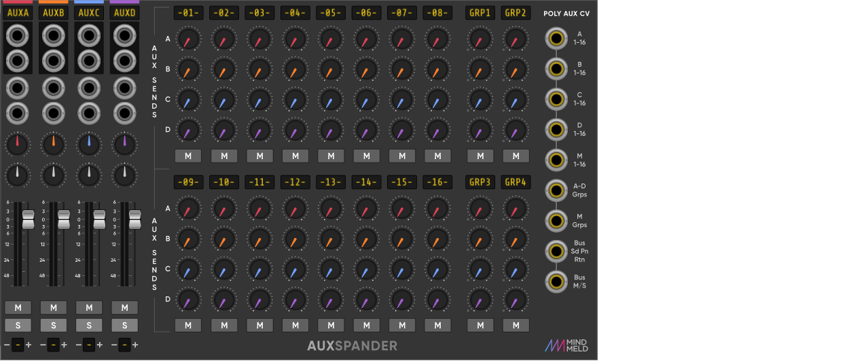Mute the AUXA return with M
The image size is (868, 361).
pos(18,308)
